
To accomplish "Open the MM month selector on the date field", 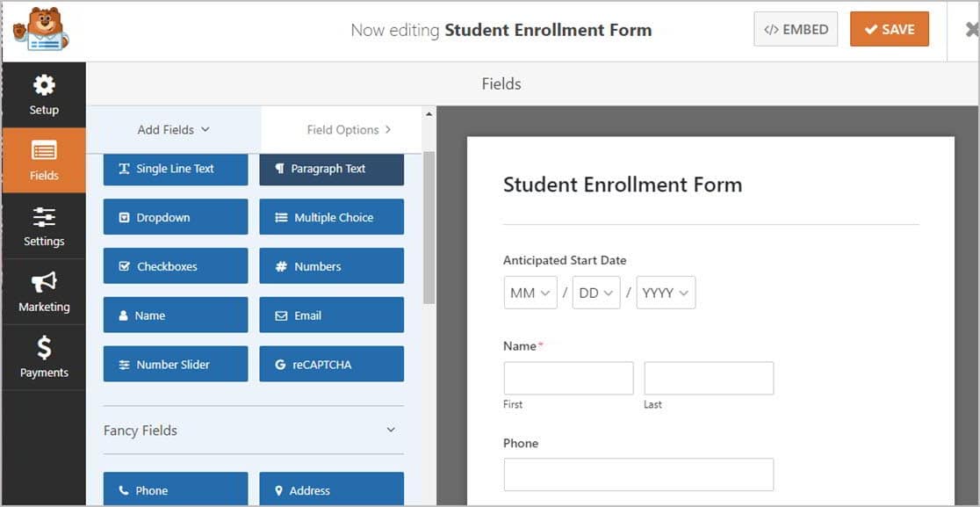I will (x=530, y=292).
